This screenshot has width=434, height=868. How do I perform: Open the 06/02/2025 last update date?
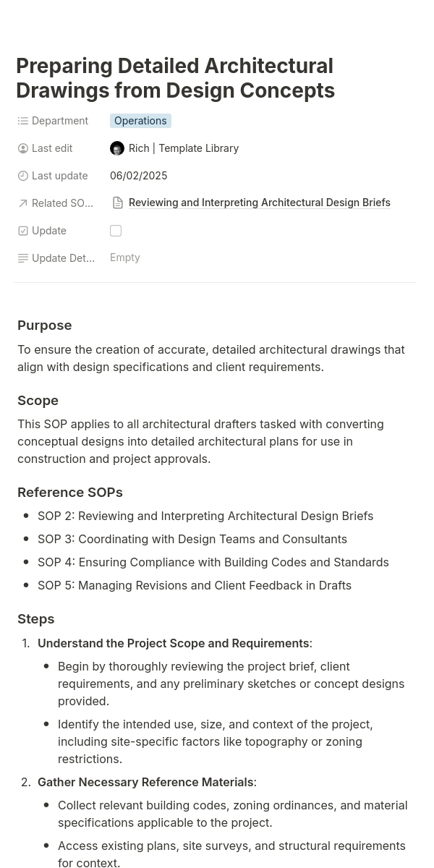click(138, 176)
